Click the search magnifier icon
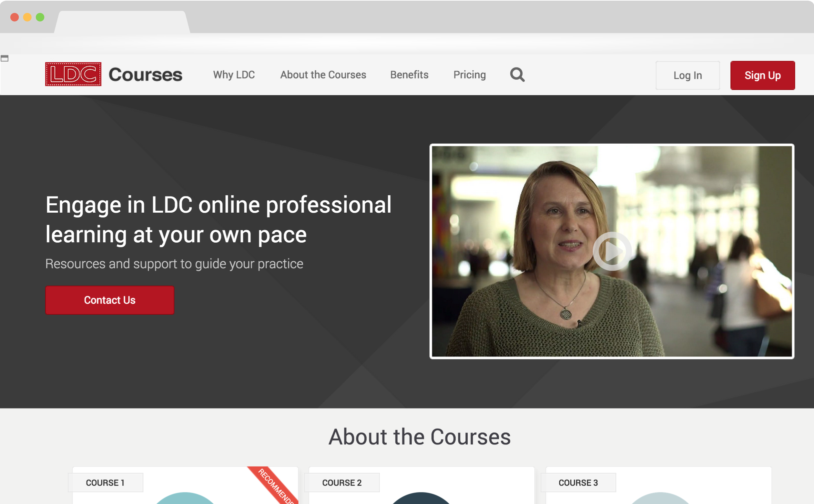814x504 pixels. pyautogui.click(x=517, y=75)
